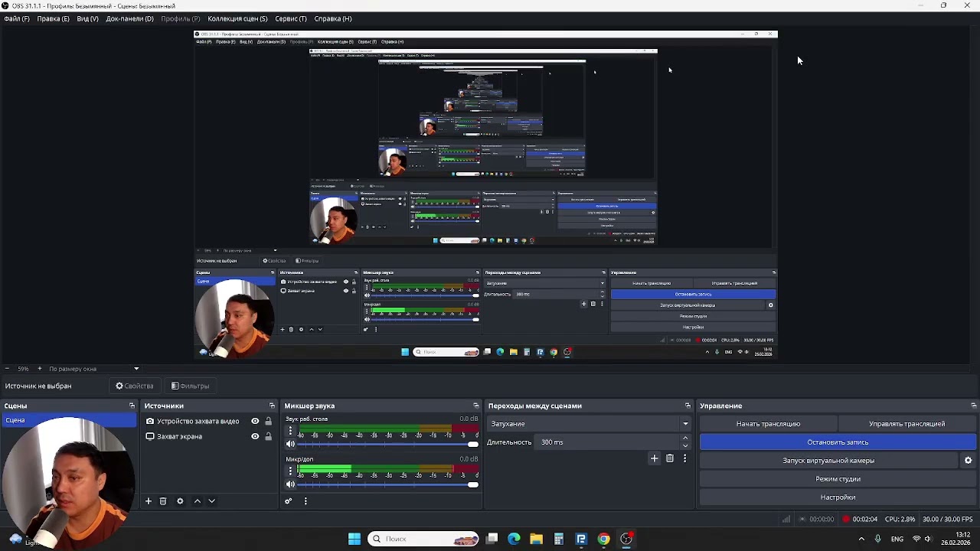This screenshot has width=980, height=551.
Task: Zoom in preview with plus icon
Action: pyautogui.click(x=40, y=368)
